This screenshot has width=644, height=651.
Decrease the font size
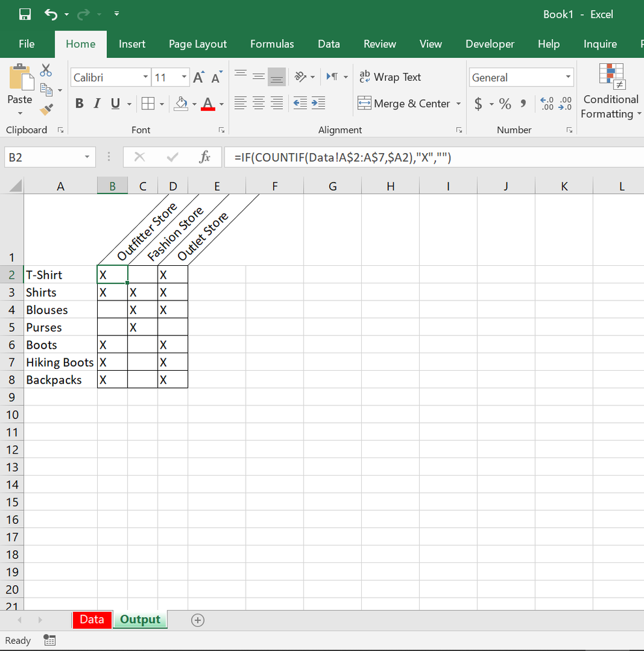pos(216,78)
